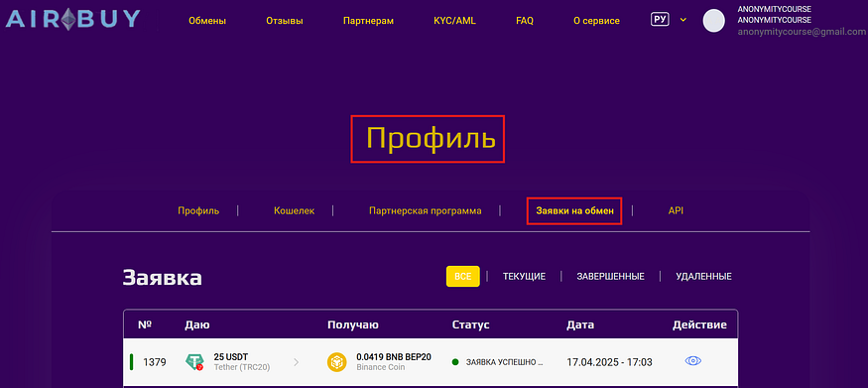
Task: Switch to the Профиль tab
Action: (x=198, y=211)
